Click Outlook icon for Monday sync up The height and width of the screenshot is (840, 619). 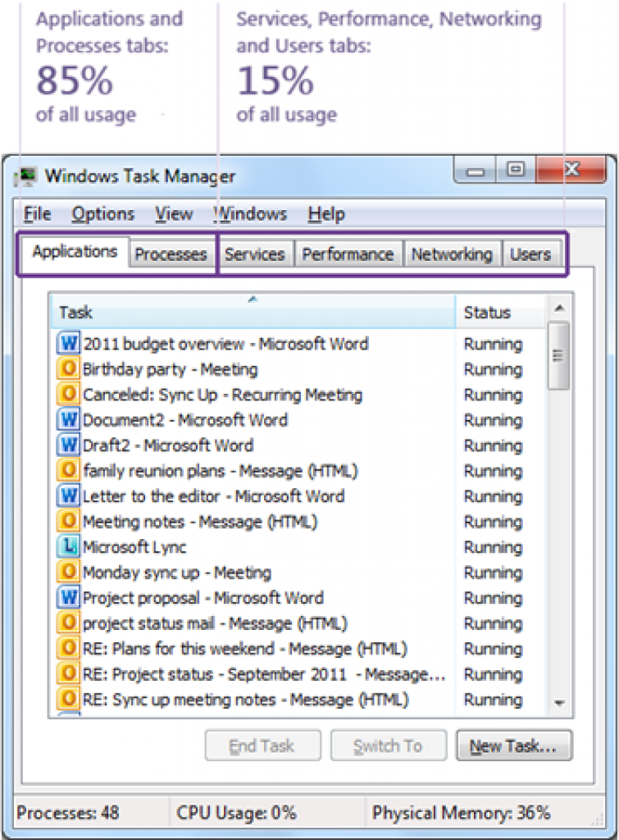coord(69,572)
